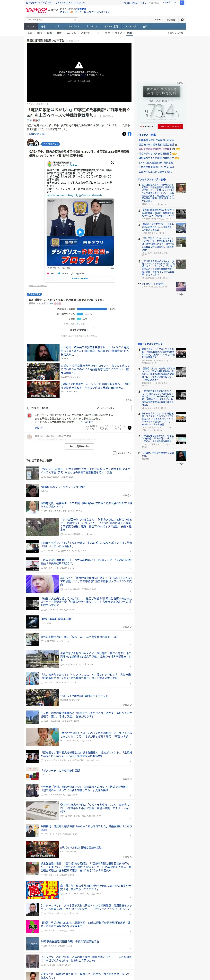Toggle the コメント非表示 checkbox
Image resolution: width=210 pixels, height=980 pixels.
115,453
